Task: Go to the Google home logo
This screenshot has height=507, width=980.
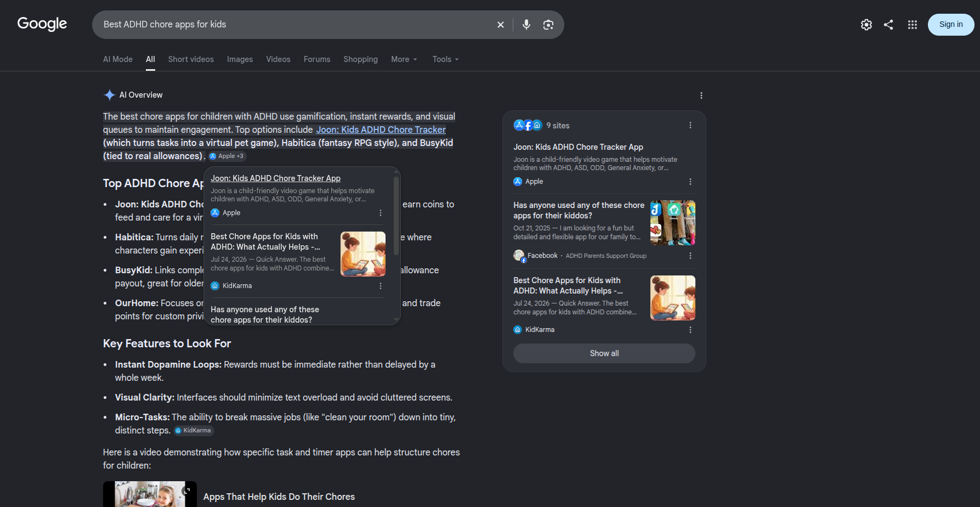Action: (42, 24)
